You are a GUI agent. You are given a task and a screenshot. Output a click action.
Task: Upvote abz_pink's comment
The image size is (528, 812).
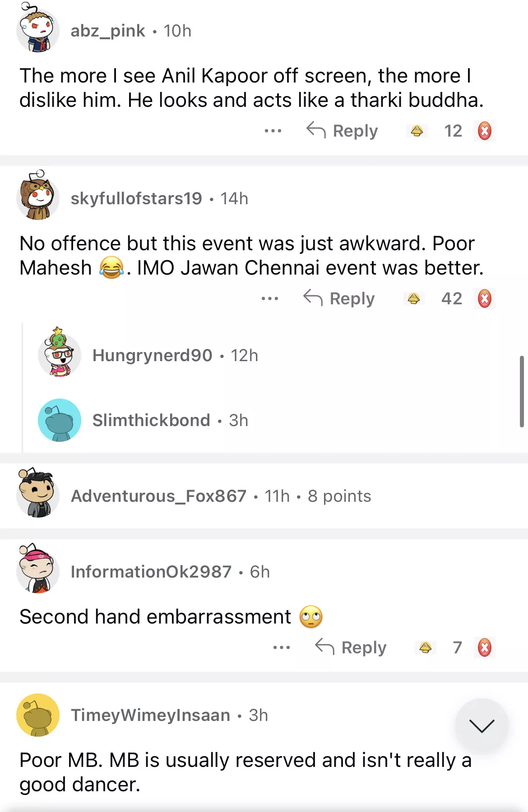coord(417,131)
